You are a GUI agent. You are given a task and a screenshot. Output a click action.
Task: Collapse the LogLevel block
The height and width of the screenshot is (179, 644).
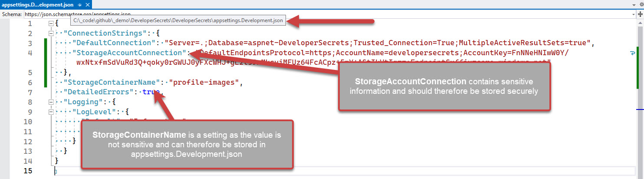tap(51, 112)
